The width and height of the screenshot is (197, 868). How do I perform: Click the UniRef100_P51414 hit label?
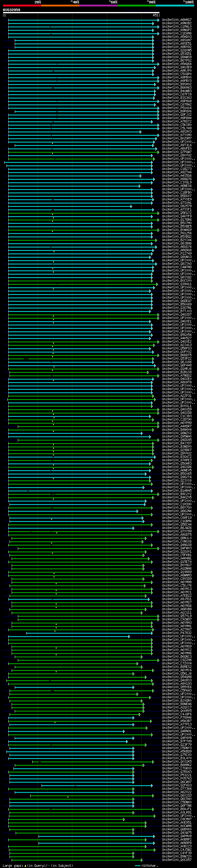click(177, 108)
